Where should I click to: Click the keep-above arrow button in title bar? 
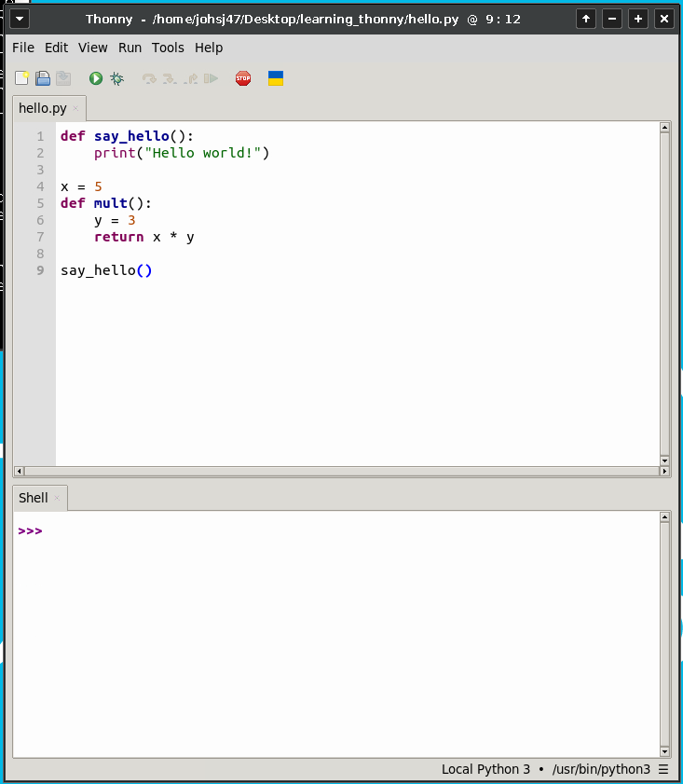click(586, 19)
